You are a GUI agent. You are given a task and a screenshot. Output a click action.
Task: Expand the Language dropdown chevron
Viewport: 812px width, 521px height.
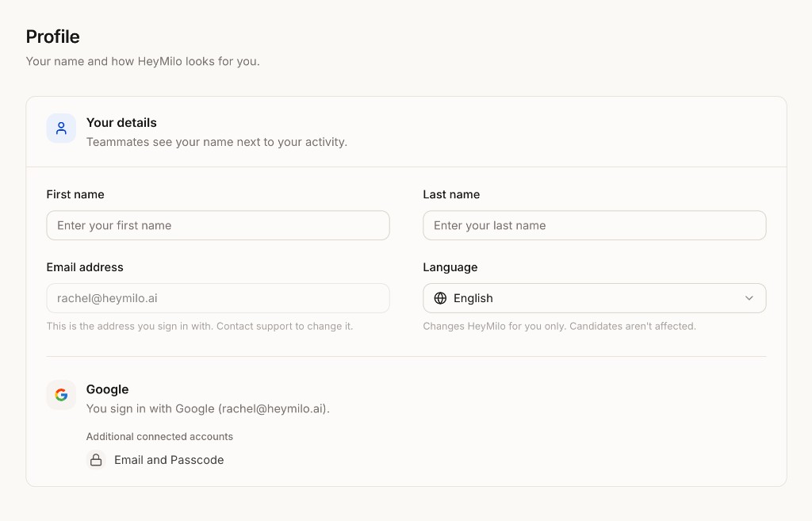pos(749,298)
